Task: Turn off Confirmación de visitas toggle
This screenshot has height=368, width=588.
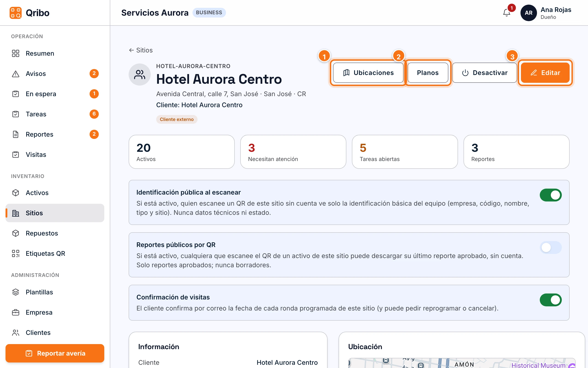Action: (551, 300)
